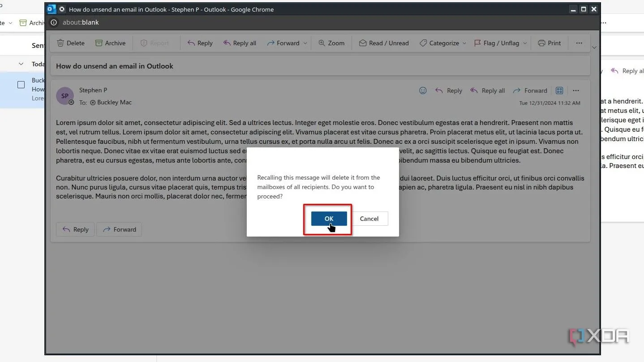Click the Forward button below the message

click(119, 229)
